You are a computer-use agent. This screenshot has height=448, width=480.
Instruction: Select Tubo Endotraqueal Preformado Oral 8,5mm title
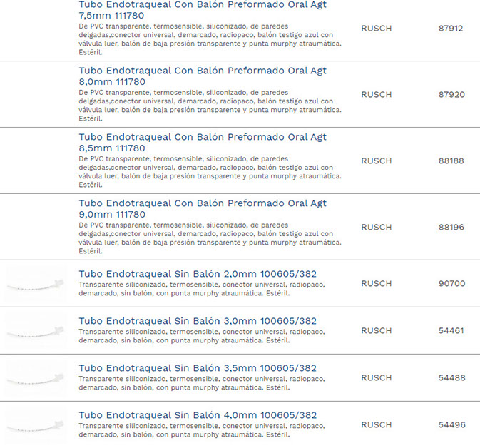(x=203, y=142)
